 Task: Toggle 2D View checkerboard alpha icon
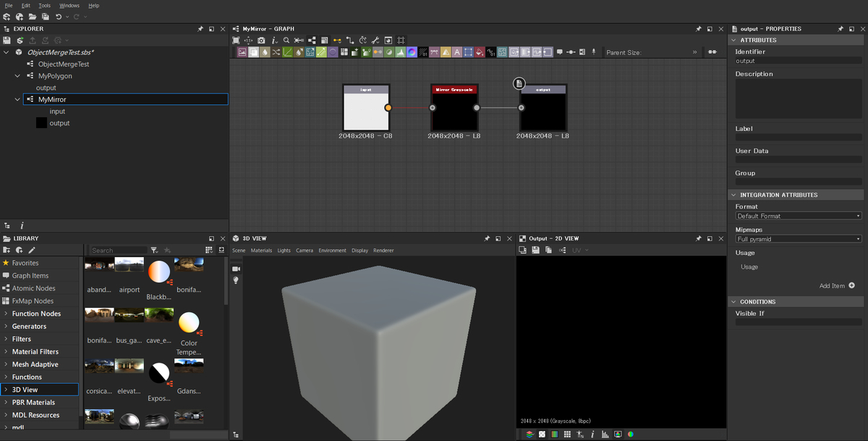click(542, 434)
